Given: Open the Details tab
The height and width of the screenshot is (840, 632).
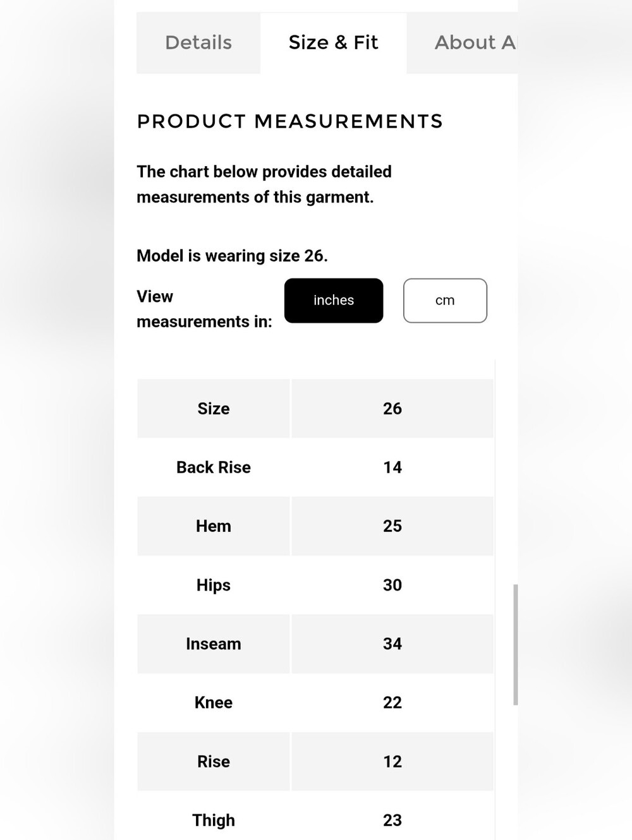Looking at the screenshot, I should [198, 43].
